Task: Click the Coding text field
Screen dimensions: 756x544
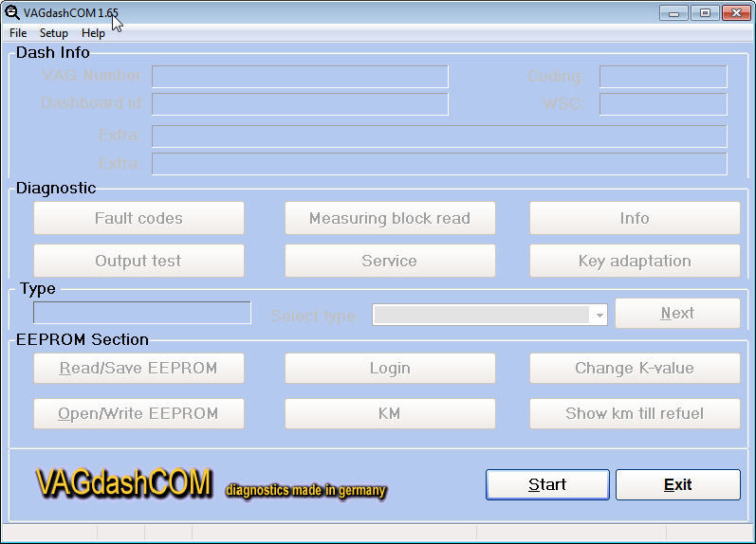Action: 663,77
